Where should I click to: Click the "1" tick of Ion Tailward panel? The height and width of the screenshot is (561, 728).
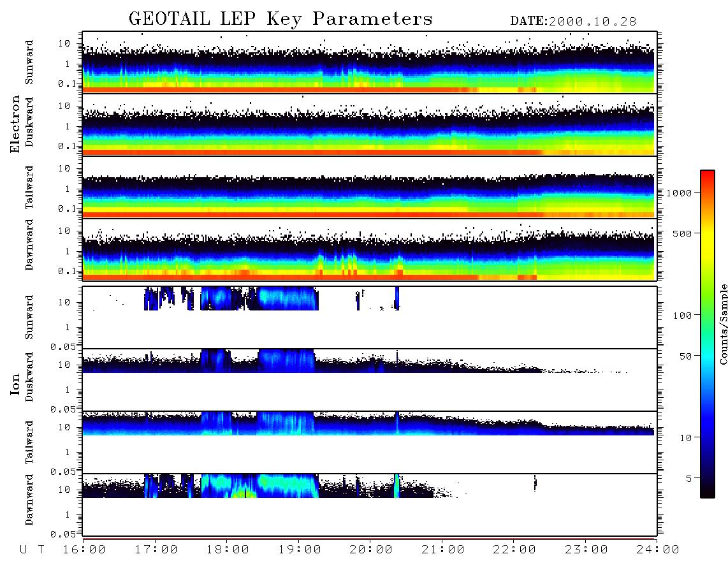click(x=67, y=452)
